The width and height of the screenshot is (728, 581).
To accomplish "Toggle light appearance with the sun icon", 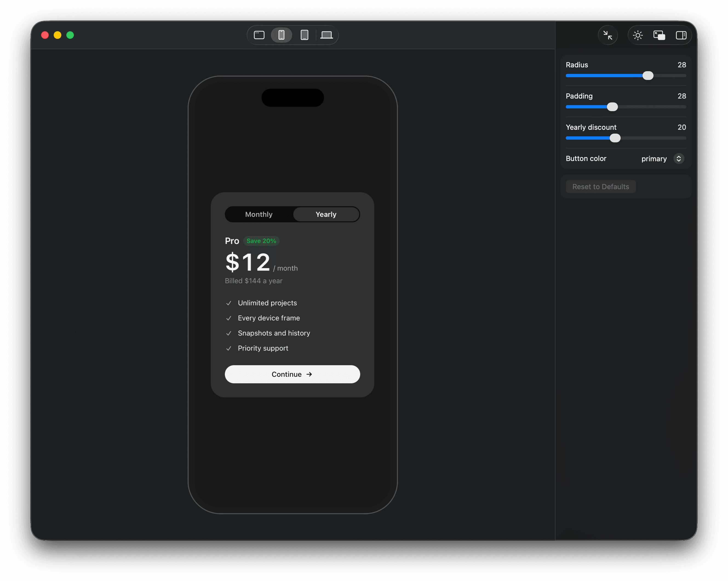I will click(638, 35).
